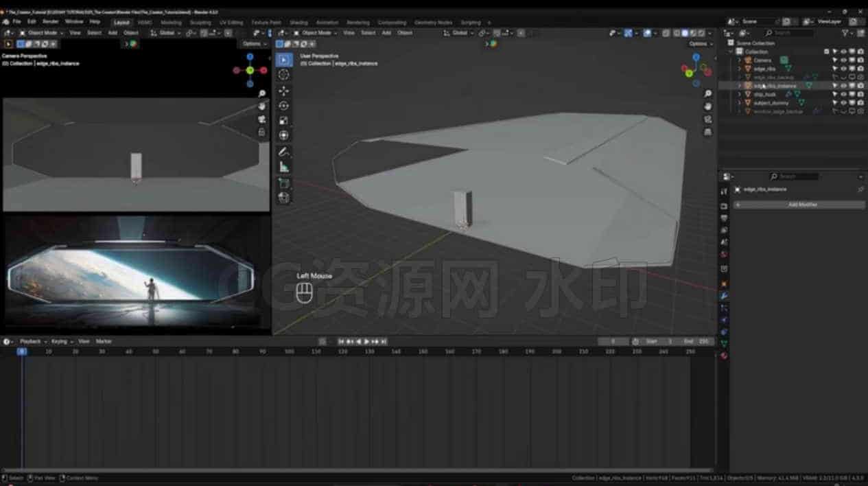The width and height of the screenshot is (868, 486).
Task: Toggle render camera icon for ship_husk
Action: tap(860, 94)
